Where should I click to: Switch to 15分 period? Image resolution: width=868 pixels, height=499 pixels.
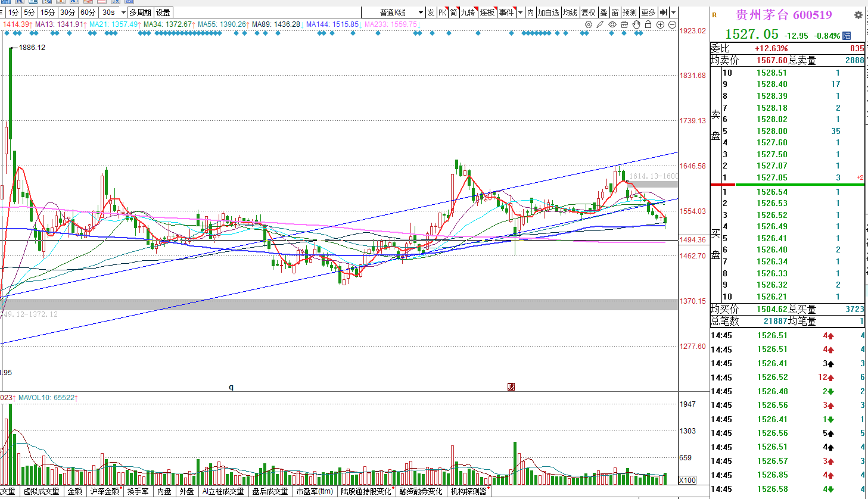coord(48,12)
